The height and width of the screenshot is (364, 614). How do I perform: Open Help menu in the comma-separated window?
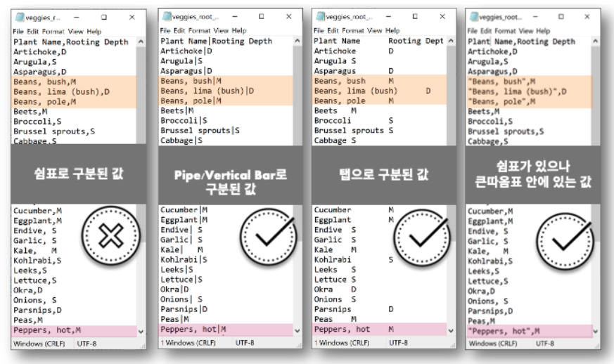[x=94, y=32]
